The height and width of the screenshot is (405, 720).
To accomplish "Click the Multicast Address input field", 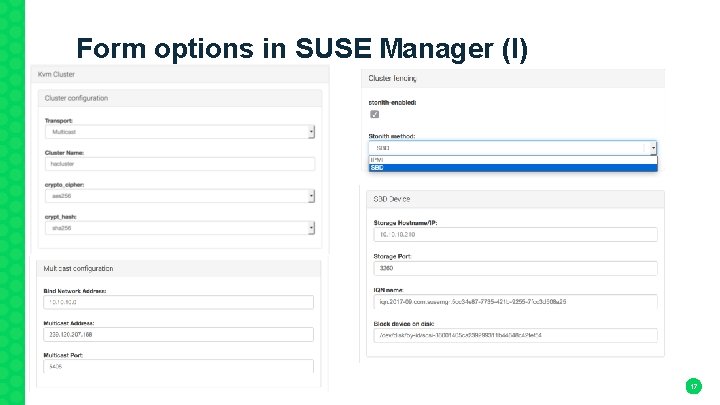I will (x=180, y=334).
